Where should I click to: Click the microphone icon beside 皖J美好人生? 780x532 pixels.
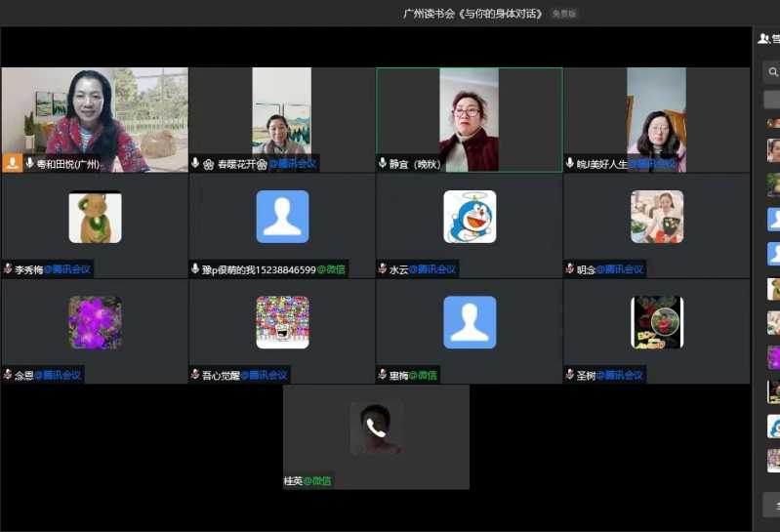point(569,163)
